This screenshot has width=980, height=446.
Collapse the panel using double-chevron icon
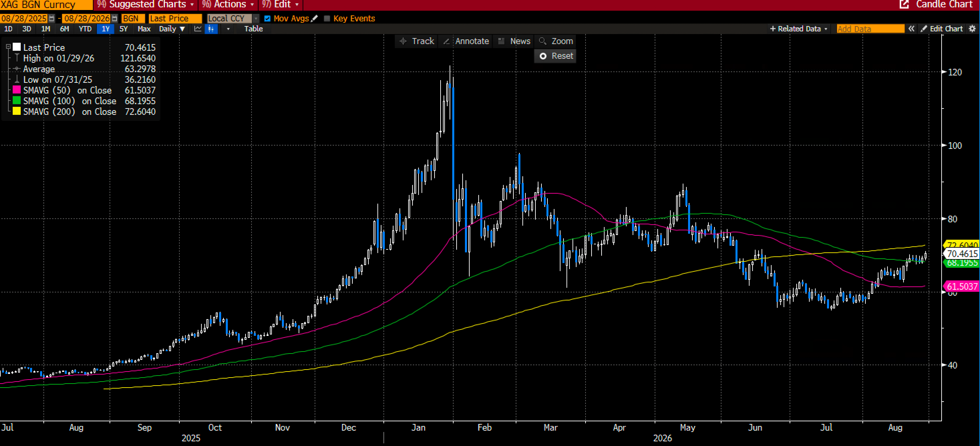[911, 28]
